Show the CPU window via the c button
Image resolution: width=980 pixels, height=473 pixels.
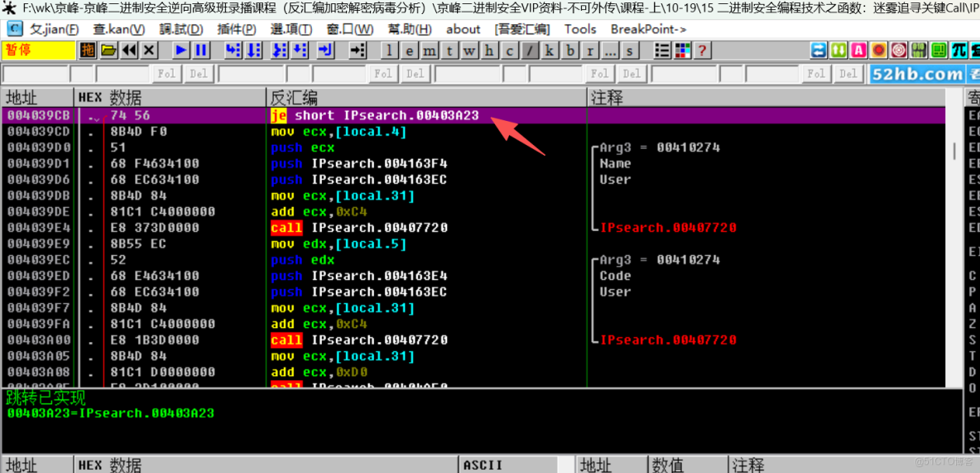[x=509, y=51]
